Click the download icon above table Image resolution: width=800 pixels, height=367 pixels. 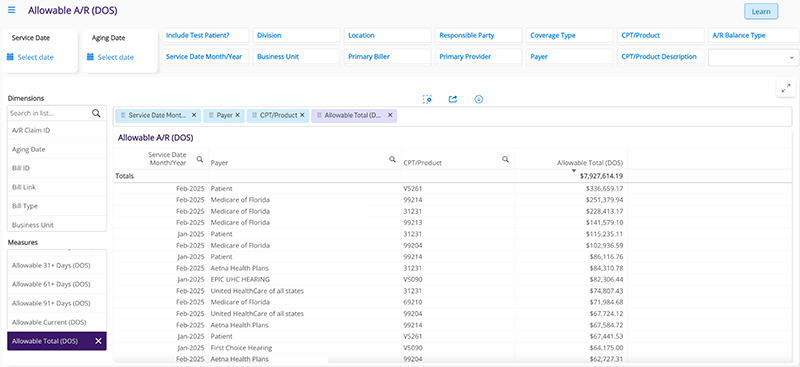tap(479, 99)
